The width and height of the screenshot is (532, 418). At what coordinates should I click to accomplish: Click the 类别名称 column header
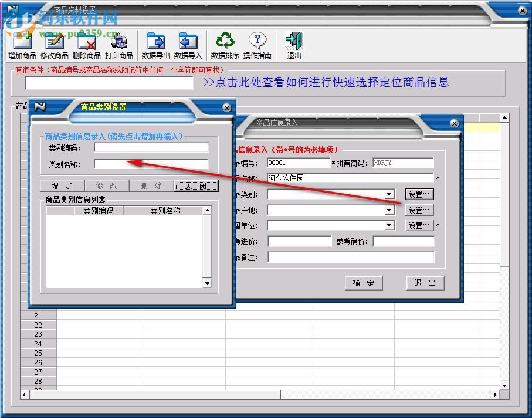coord(165,211)
